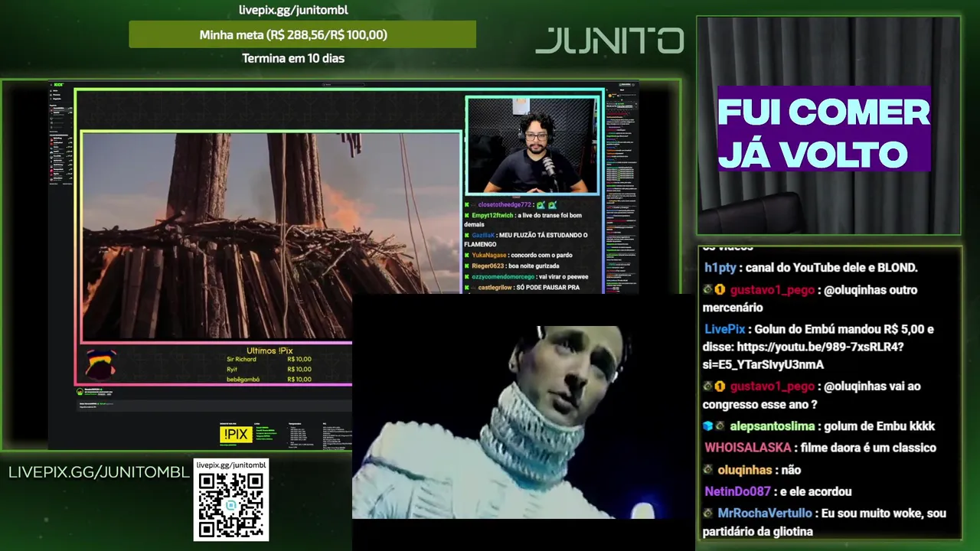
Task: Click the blue badge beside alepsantoslima
Action: click(x=708, y=426)
